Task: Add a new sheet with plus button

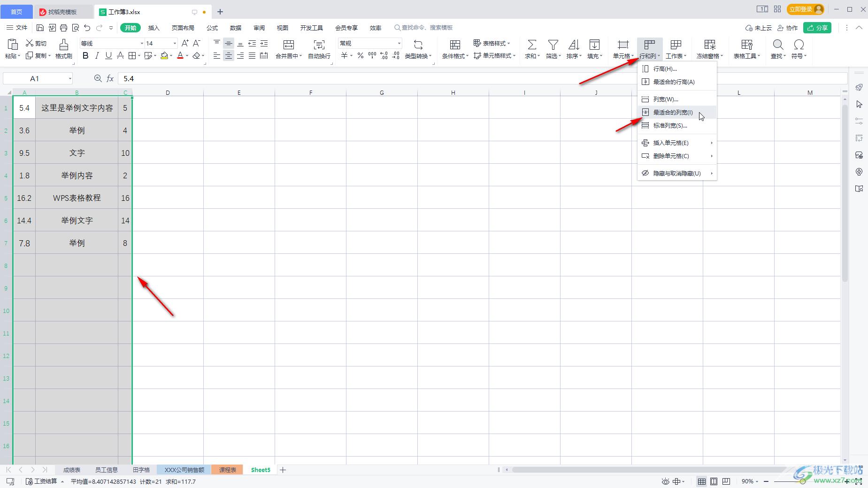Action: [283, 470]
